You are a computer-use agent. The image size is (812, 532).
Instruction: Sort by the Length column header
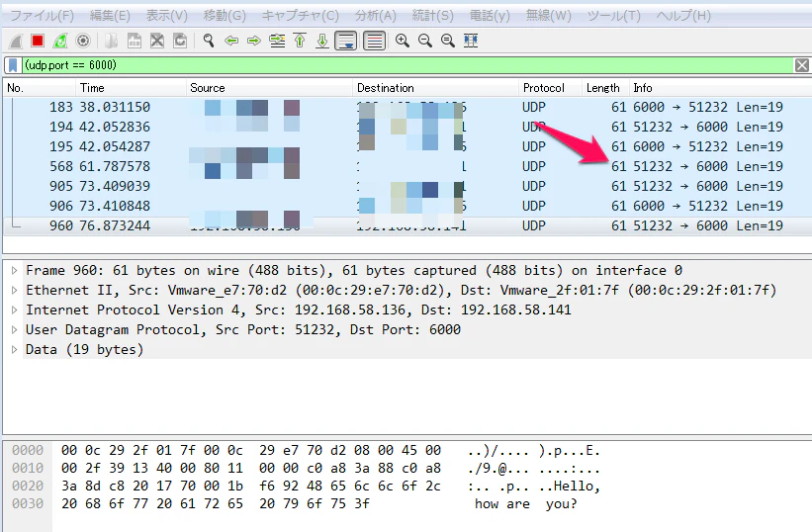click(x=605, y=88)
